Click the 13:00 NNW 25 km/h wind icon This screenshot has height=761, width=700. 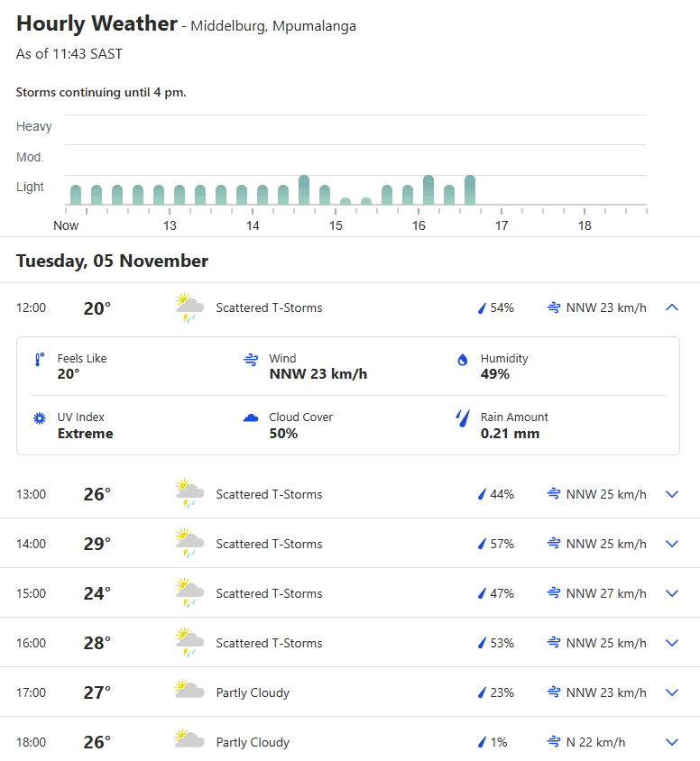(554, 493)
